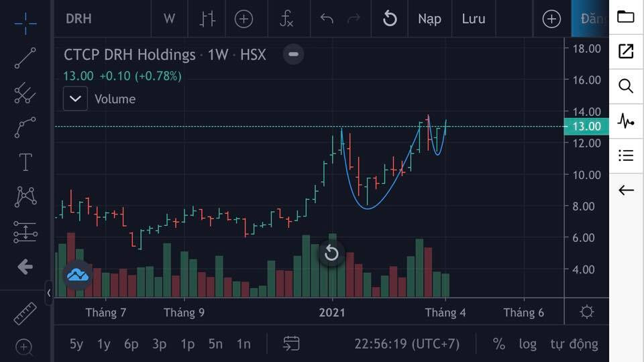Toggle tự động auto scale

(x=574, y=344)
